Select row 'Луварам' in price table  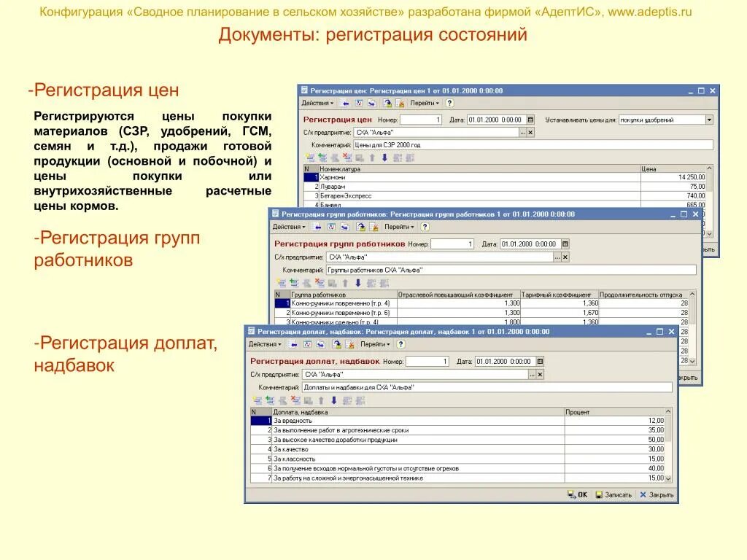click(505, 187)
